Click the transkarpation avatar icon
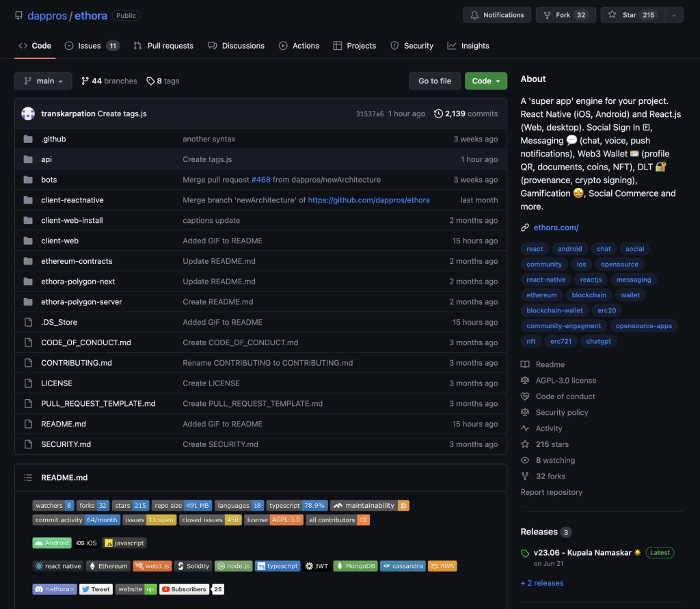 [28, 113]
